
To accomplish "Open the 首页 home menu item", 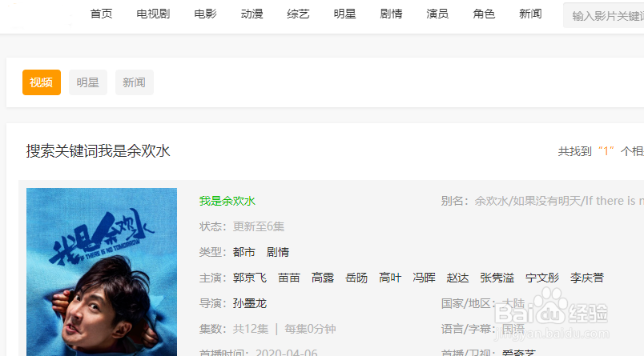I will pos(101,14).
